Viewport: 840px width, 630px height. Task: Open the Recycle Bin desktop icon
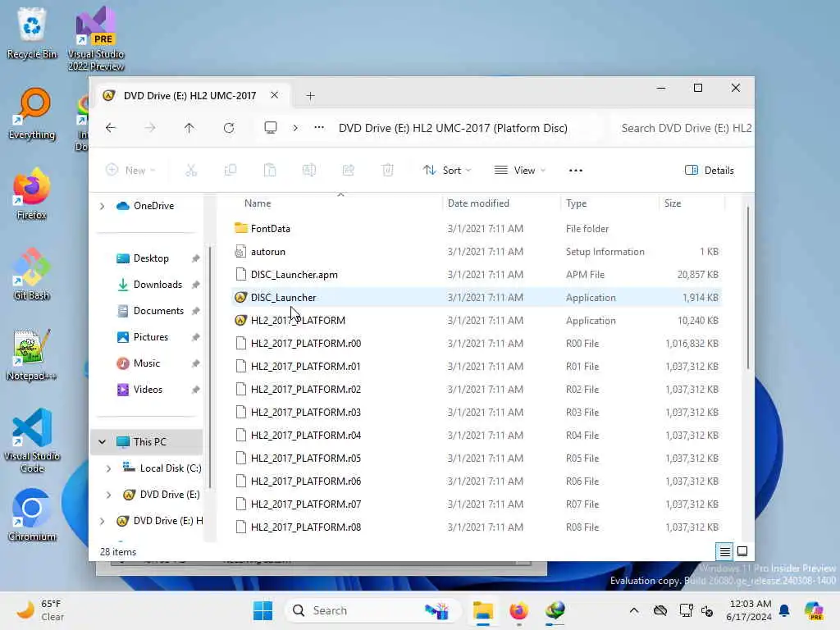tap(32, 33)
